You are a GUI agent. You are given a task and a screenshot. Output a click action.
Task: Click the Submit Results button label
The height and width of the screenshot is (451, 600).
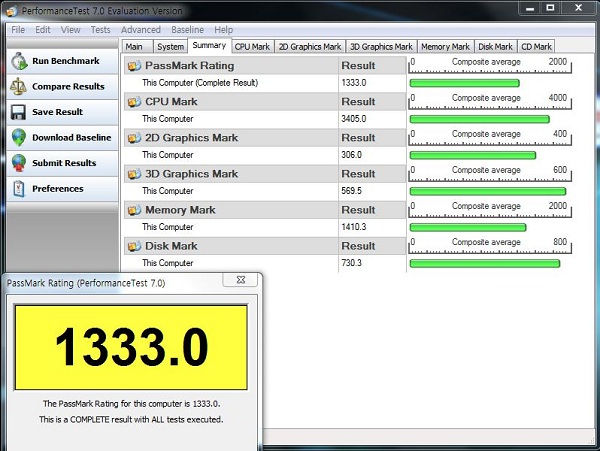[64, 163]
